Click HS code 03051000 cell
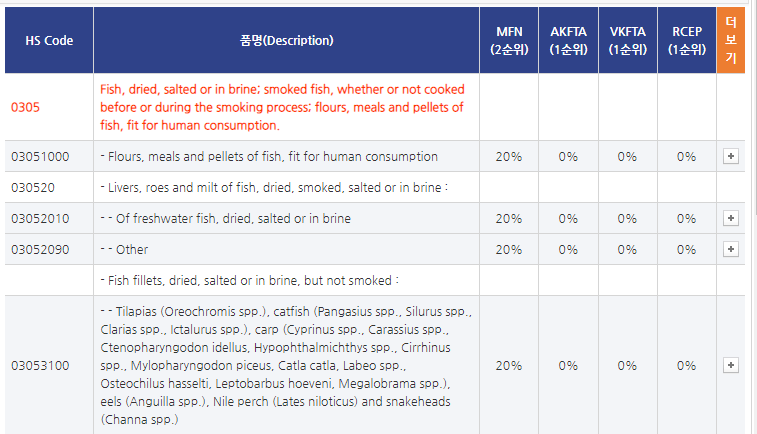This screenshot has width=757, height=434. click(40, 156)
